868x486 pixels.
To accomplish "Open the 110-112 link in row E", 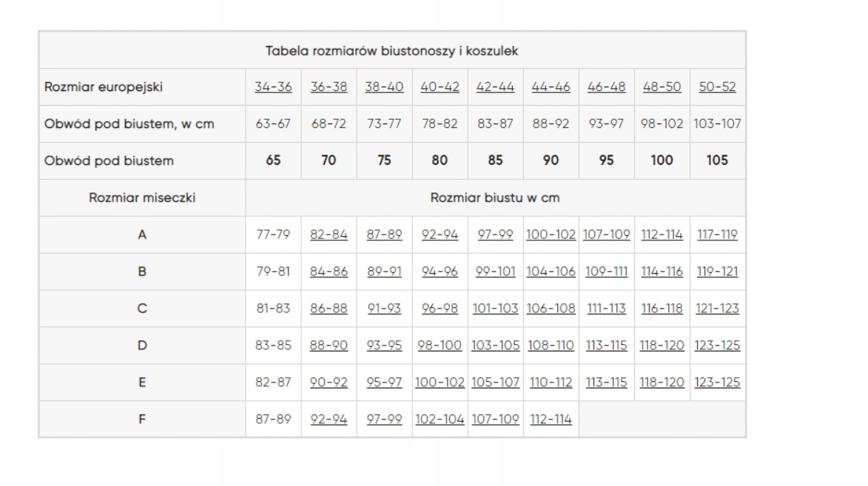I will tap(551, 382).
